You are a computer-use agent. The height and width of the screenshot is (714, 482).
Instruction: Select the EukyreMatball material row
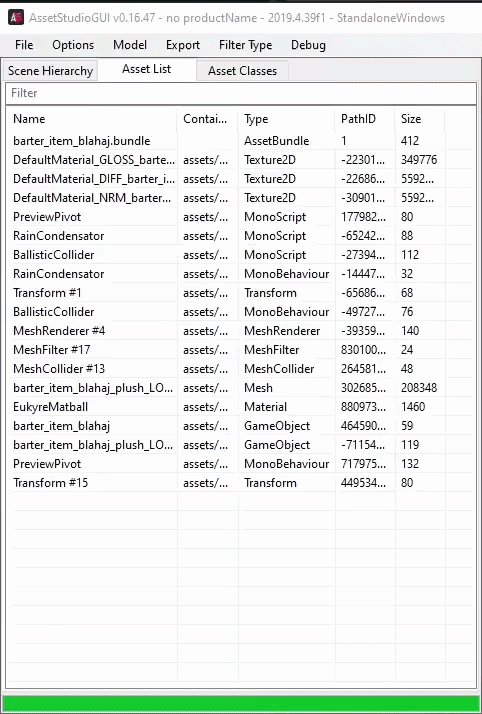[239, 407]
